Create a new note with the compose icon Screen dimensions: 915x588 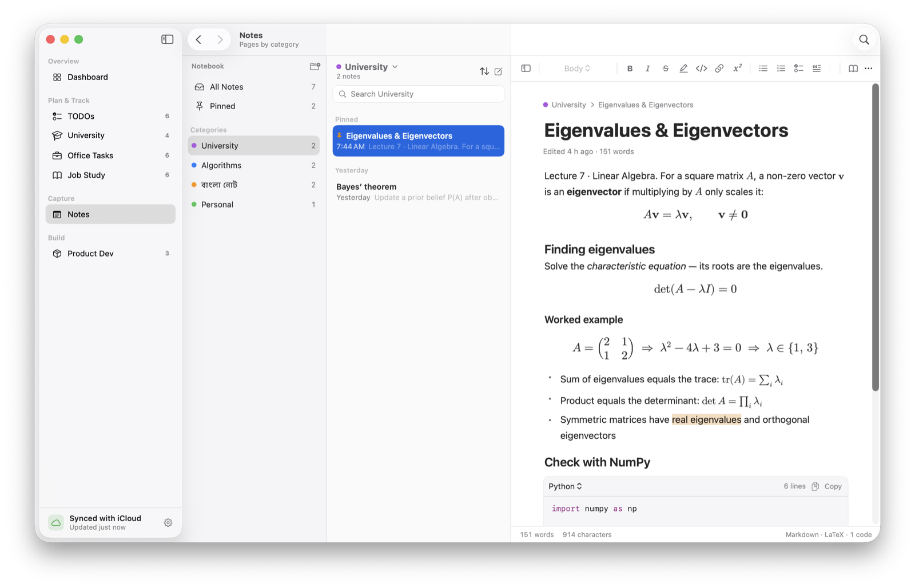coord(499,71)
